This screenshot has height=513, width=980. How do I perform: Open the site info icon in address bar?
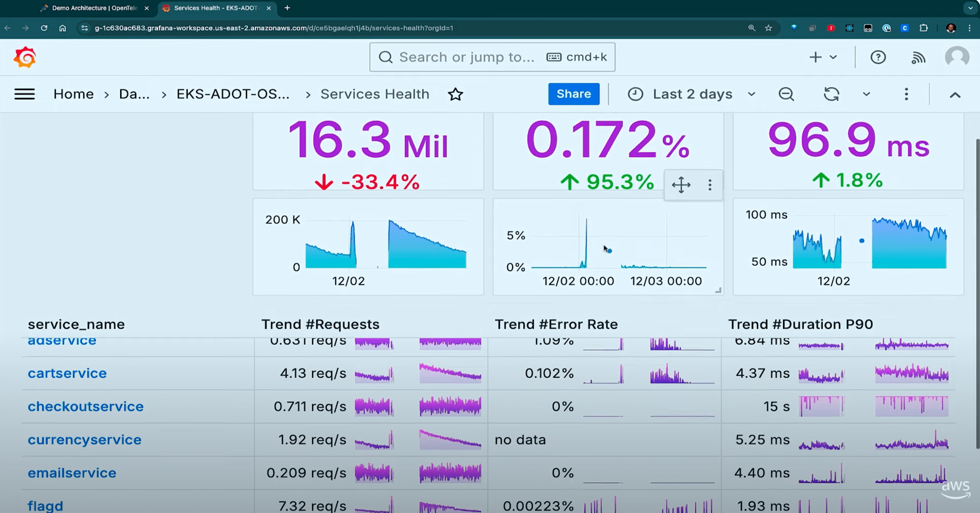point(84,28)
